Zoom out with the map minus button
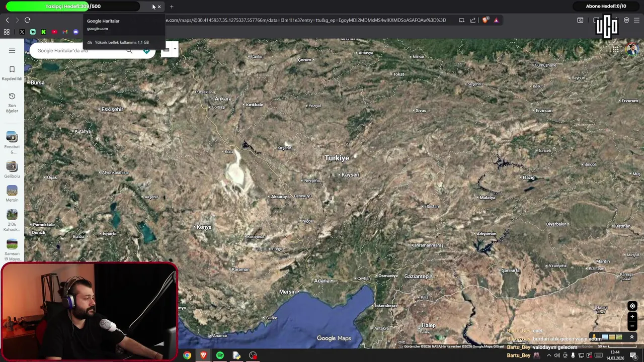 click(x=632, y=325)
